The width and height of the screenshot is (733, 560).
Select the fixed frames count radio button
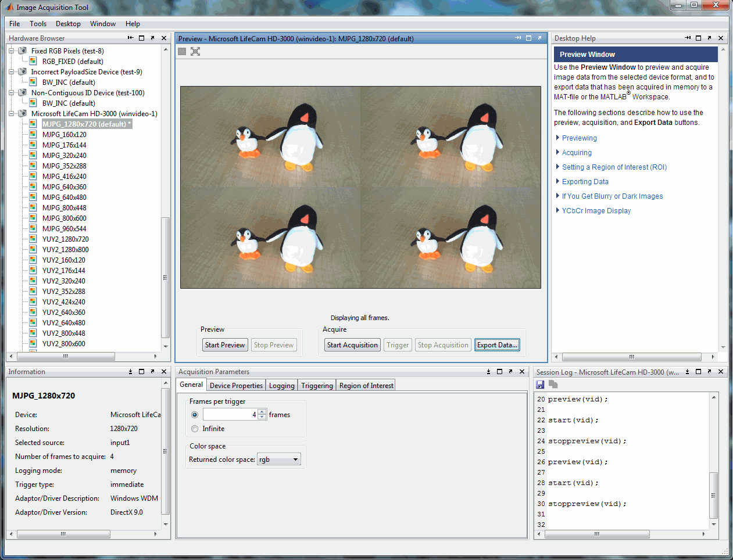click(x=195, y=415)
